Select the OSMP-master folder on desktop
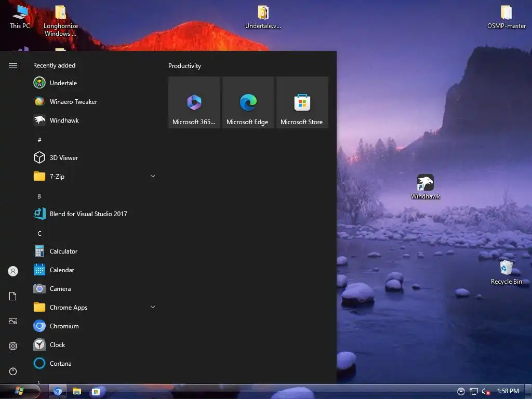Screen dimensions: 532x399 coord(506,16)
